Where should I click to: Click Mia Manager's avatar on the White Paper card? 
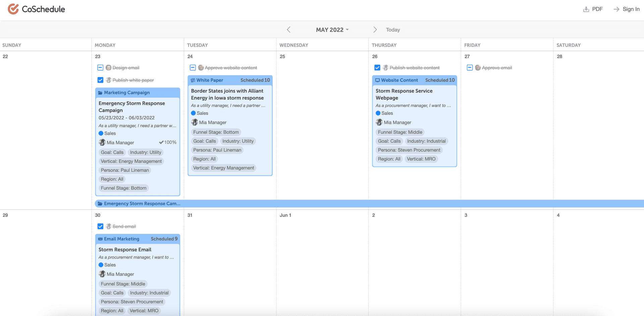[x=195, y=122]
